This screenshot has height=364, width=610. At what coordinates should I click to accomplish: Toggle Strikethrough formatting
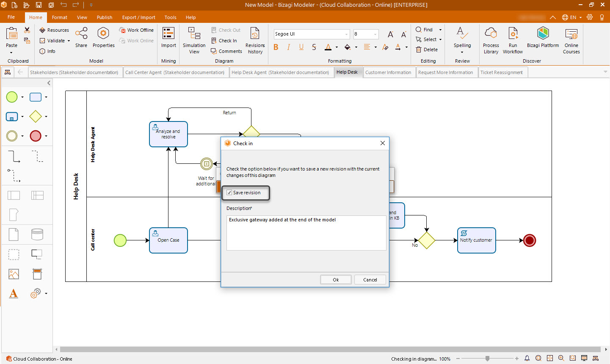[314, 47]
